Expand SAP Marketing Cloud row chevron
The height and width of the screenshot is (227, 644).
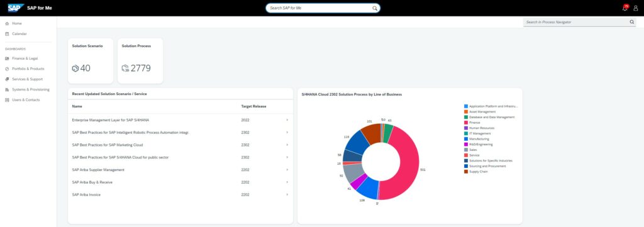[x=287, y=145]
